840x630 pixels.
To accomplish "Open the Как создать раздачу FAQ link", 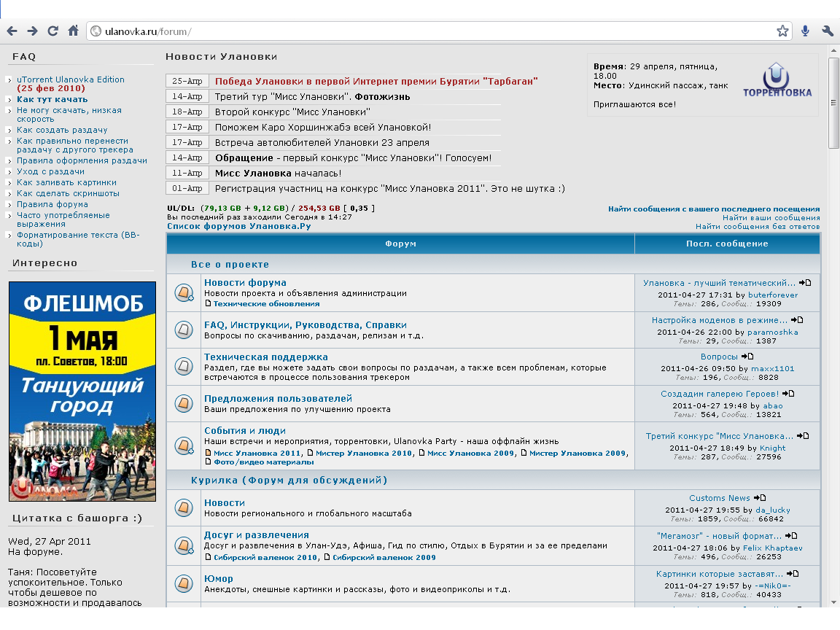I will (x=61, y=131).
